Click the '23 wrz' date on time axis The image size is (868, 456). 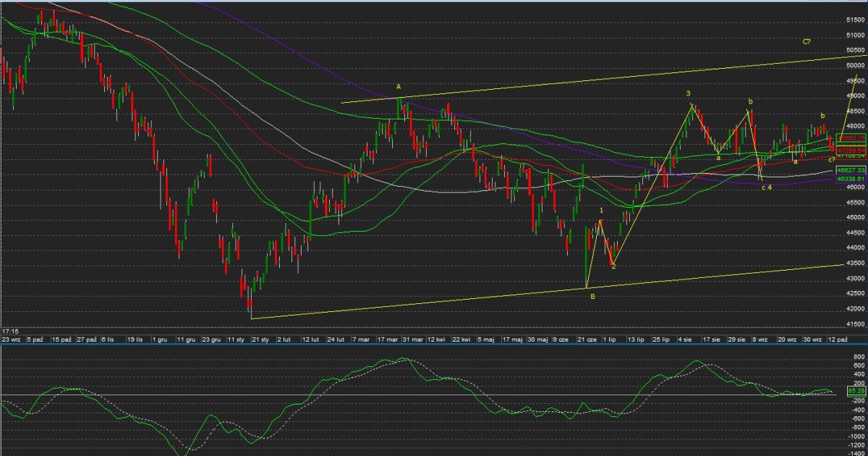[x=11, y=339]
